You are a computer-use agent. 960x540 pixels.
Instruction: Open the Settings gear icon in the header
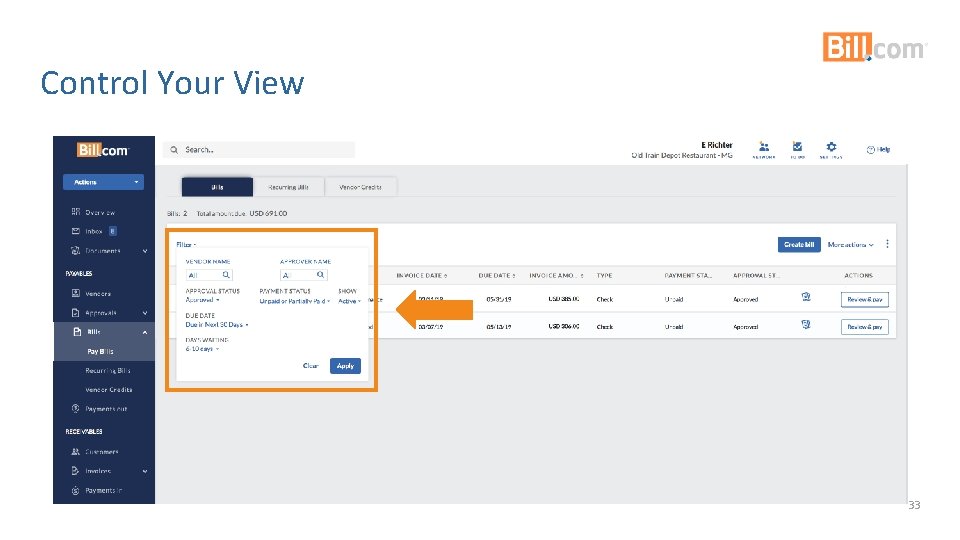831,147
